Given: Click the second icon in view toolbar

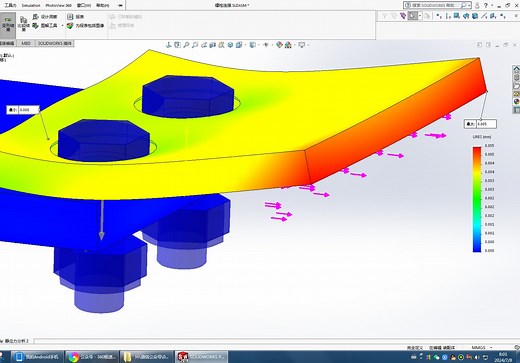Looking at the screenshot, I should pyautogui.click(x=177, y=45).
